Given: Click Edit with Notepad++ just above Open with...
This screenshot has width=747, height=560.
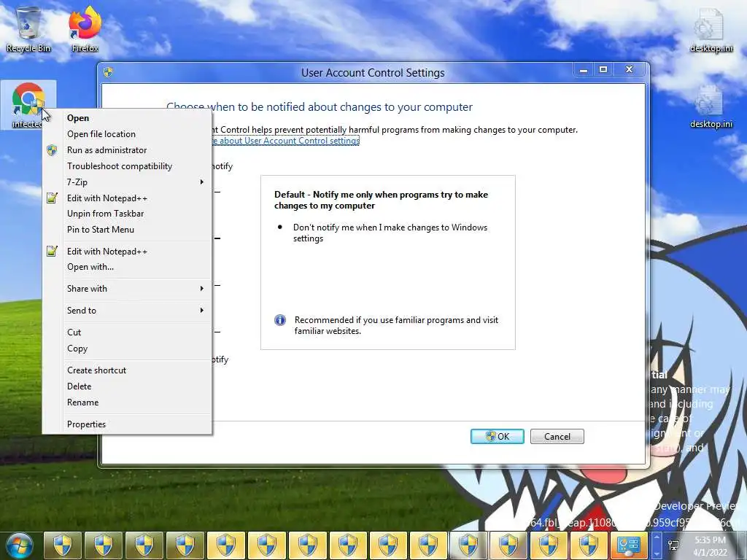Looking at the screenshot, I should coord(127,252).
